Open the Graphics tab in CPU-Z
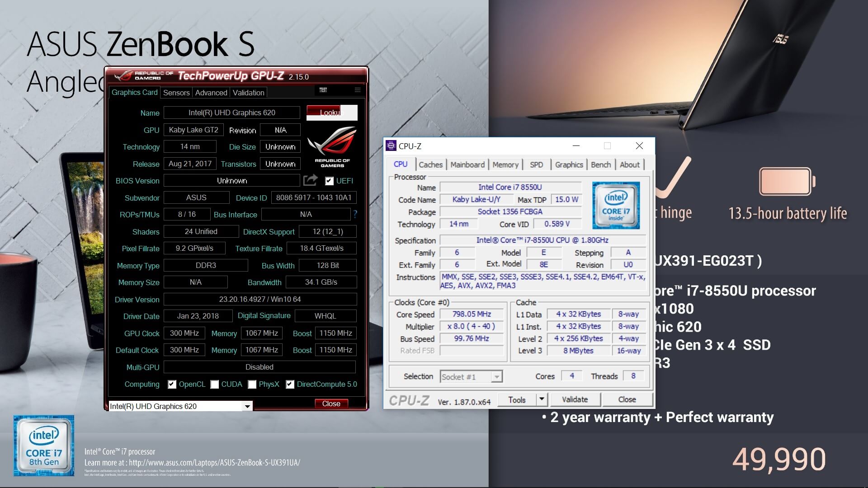This screenshot has height=488, width=868. tap(569, 164)
